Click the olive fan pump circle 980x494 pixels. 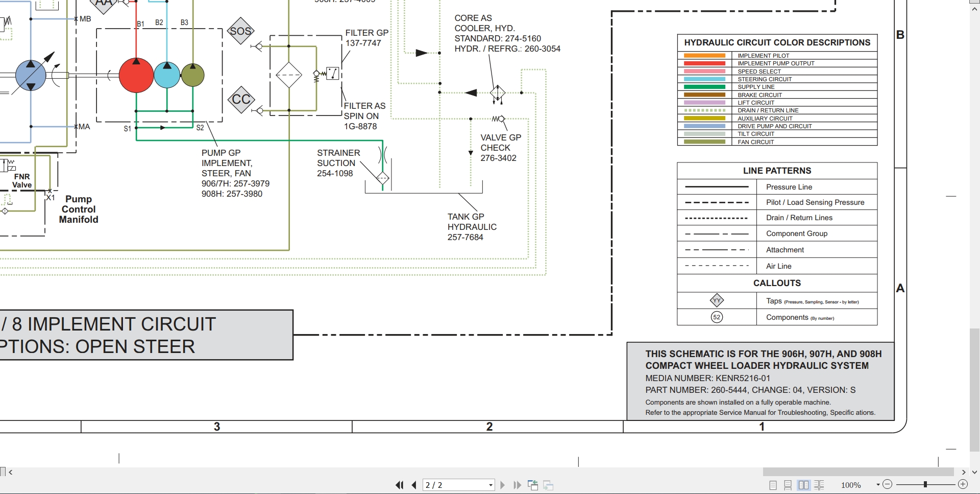coord(192,75)
